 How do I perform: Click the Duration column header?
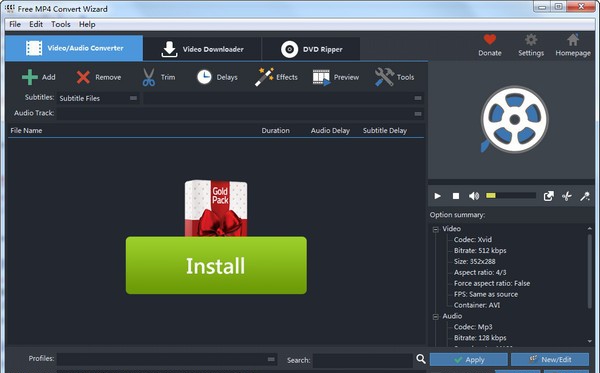click(276, 130)
